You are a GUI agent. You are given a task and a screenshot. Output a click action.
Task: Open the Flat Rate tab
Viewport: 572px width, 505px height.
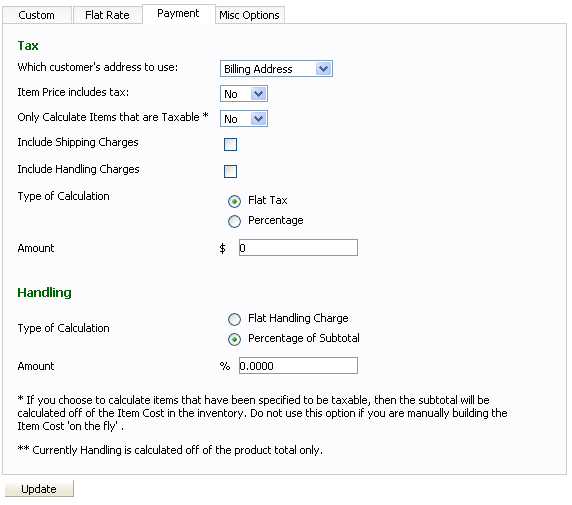tap(107, 15)
